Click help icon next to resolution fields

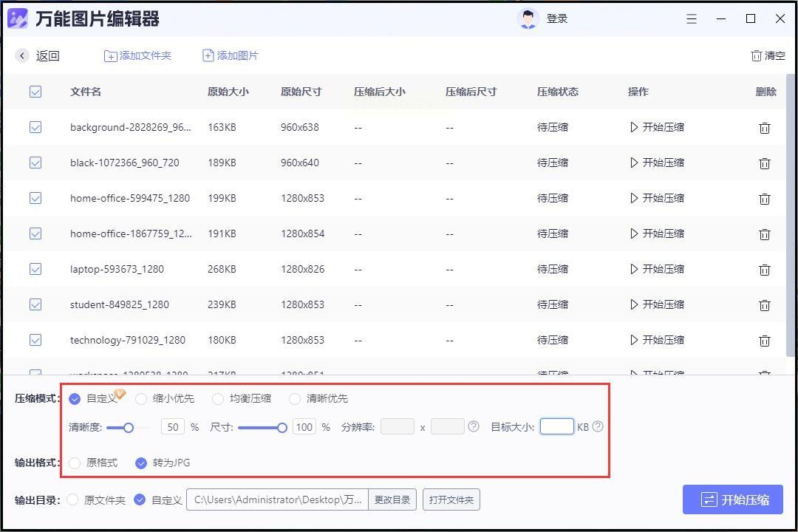pos(474,426)
